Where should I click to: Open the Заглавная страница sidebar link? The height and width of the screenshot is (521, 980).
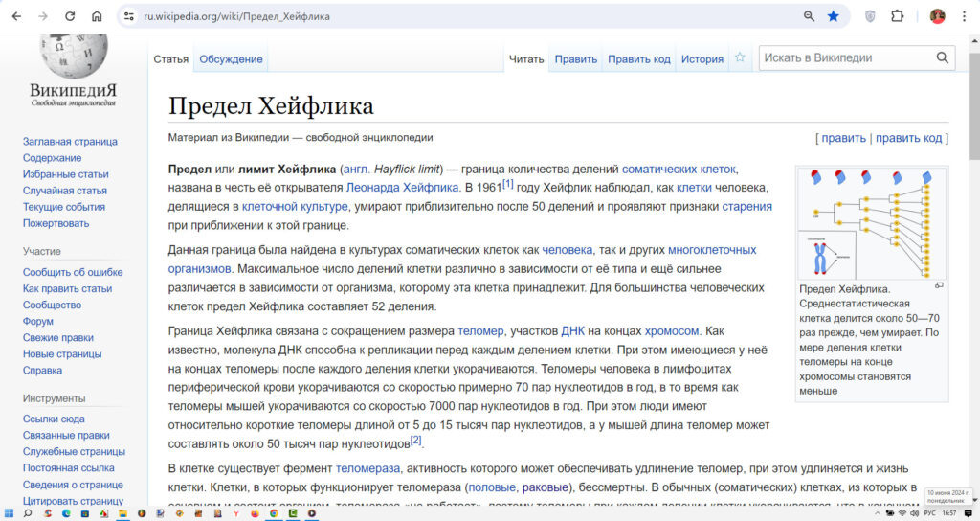click(70, 142)
